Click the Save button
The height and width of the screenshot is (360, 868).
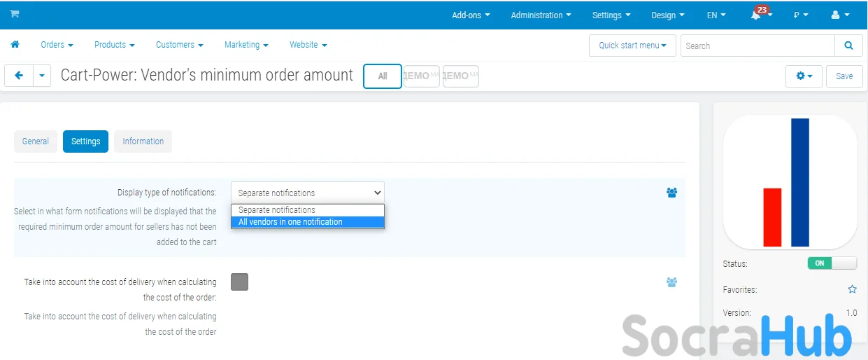(844, 76)
